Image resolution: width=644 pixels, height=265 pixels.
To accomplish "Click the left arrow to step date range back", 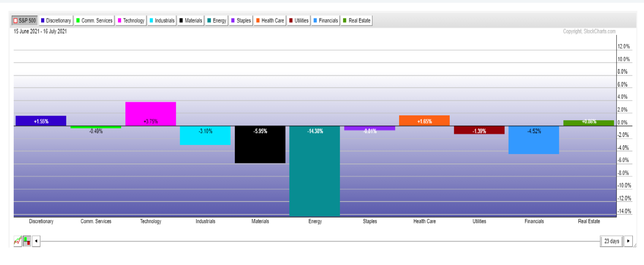I will tap(36, 241).
